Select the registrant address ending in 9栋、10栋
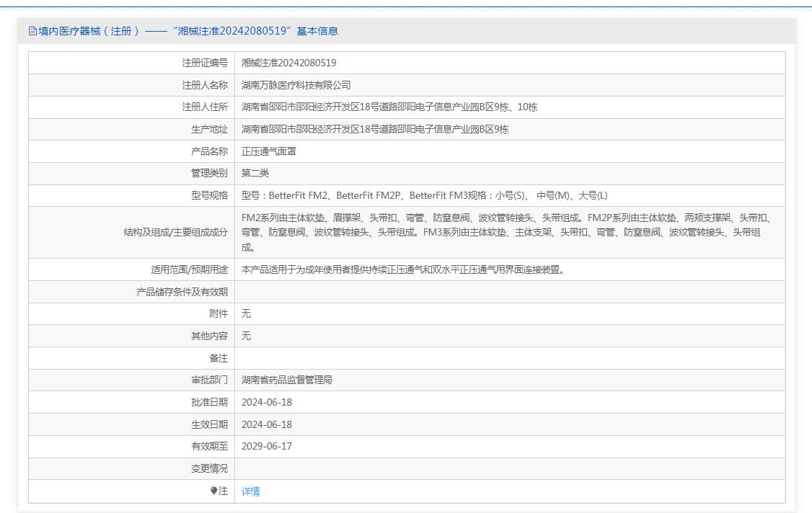812x513 pixels. (389, 107)
